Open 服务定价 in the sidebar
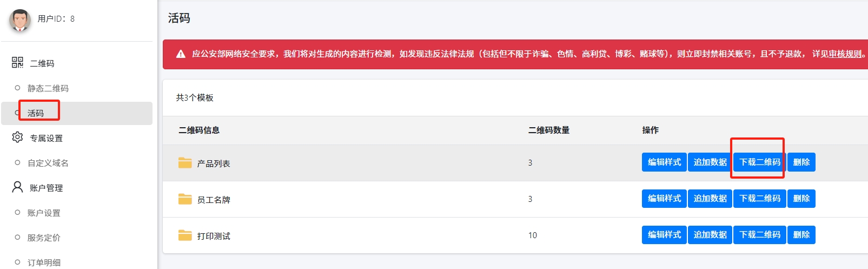 click(x=44, y=238)
